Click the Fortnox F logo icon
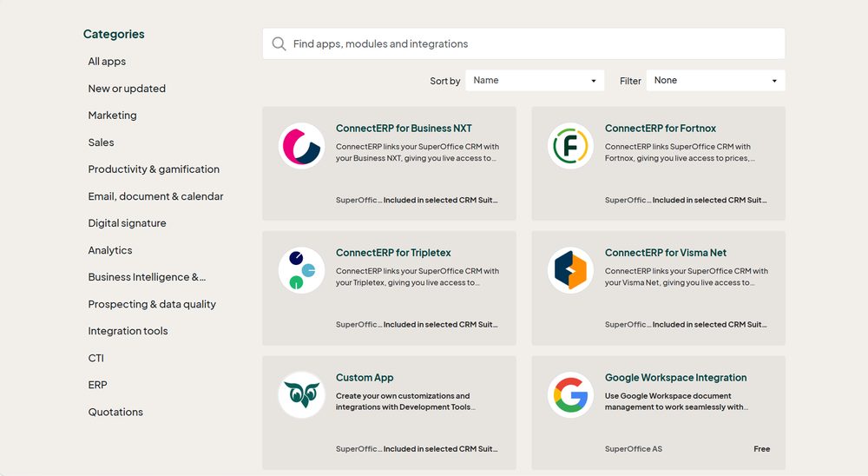 (571, 146)
